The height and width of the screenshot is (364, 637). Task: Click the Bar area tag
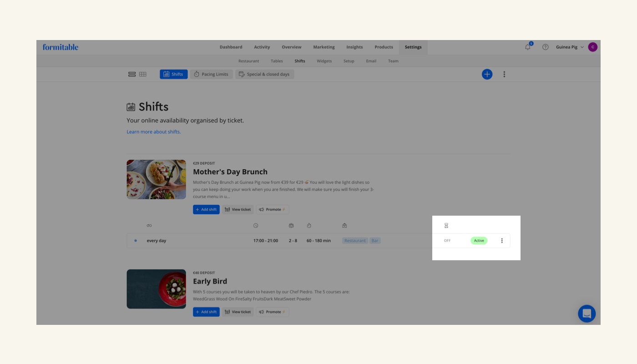pos(375,241)
